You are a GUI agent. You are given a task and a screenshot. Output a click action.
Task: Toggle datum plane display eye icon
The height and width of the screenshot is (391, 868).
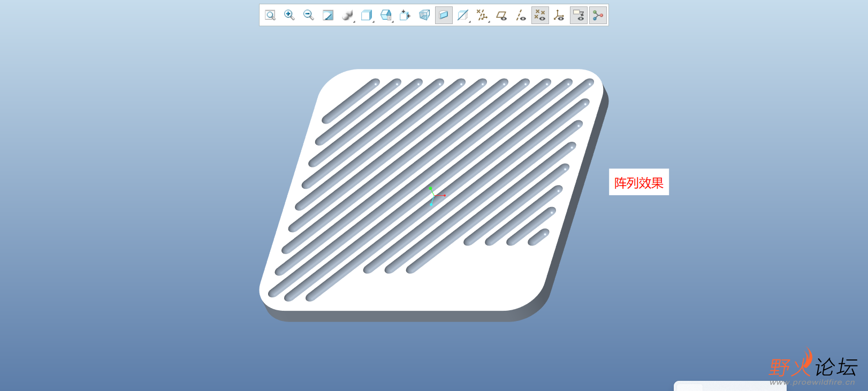pos(501,15)
